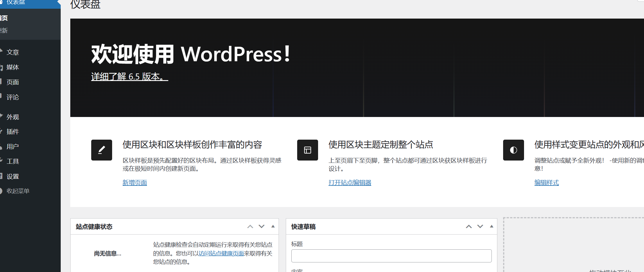Click the 快速草稿 panel title
The image size is (644, 272).
click(x=304, y=227)
